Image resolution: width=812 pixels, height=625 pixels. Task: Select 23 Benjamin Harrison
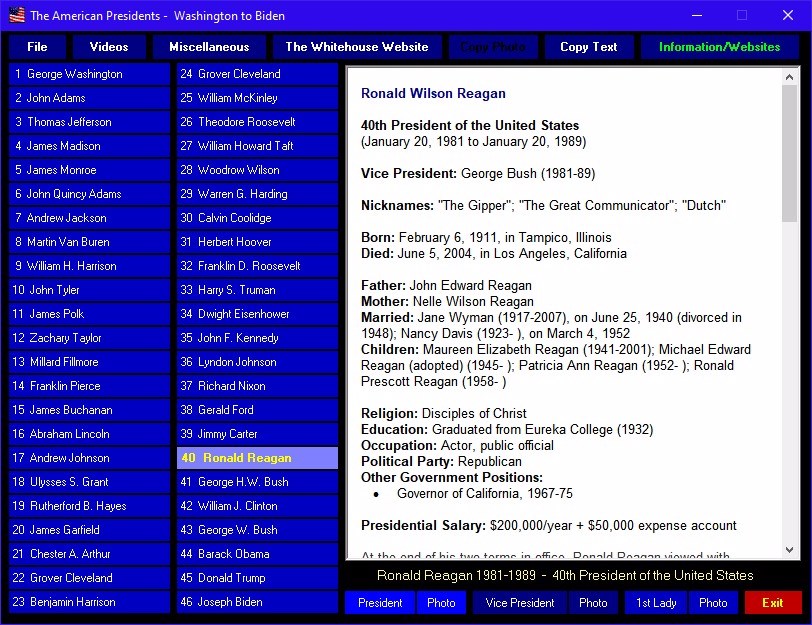tap(90, 602)
